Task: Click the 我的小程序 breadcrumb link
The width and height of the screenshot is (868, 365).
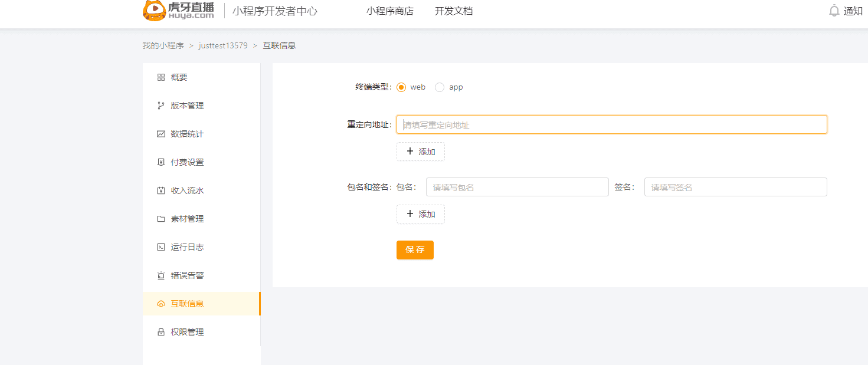Action: pyautogui.click(x=163, y=45)
